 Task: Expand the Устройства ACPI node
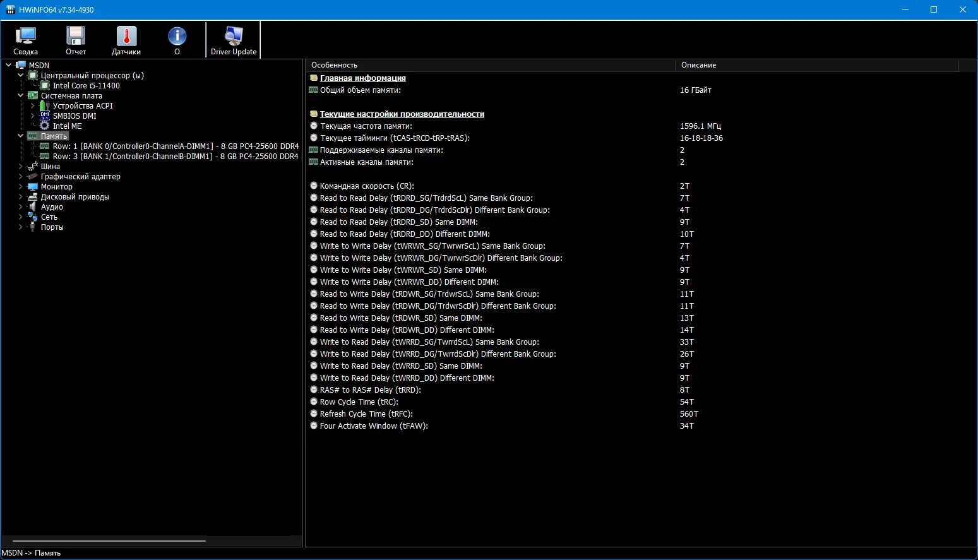click(x=33, y=105)
